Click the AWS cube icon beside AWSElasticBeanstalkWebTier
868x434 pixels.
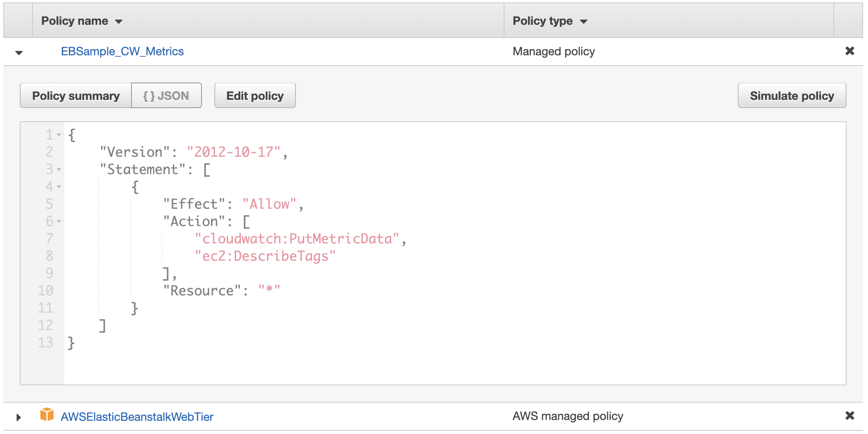(x=47, y=416)
